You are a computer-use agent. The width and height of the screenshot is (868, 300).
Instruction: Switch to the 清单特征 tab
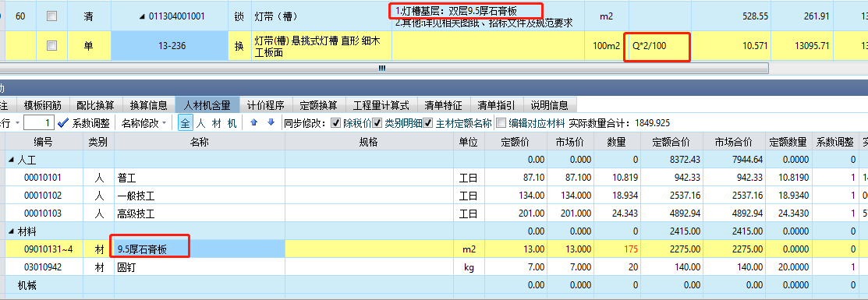[444, 105]
